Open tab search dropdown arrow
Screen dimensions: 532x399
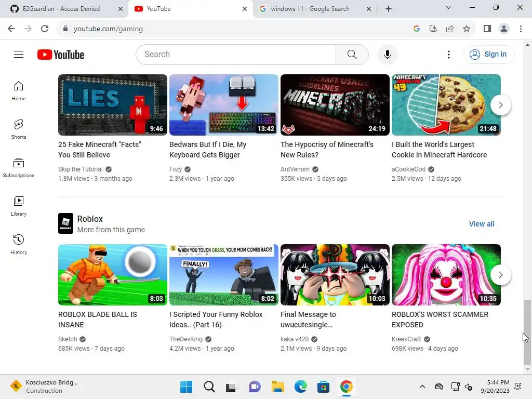point(448,7)
